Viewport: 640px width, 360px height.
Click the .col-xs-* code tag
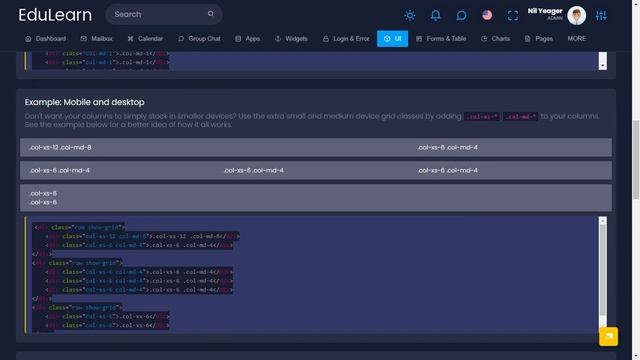click(482, 117)
